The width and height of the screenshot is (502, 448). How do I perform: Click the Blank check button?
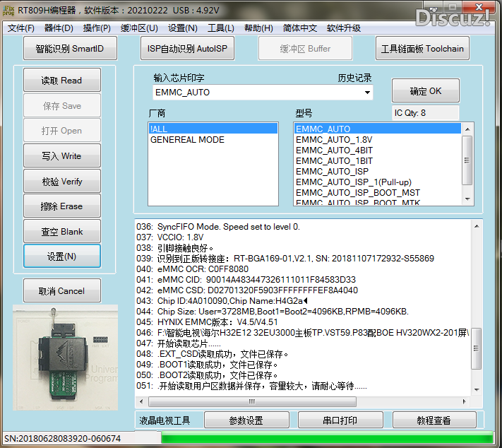[61, 232]
